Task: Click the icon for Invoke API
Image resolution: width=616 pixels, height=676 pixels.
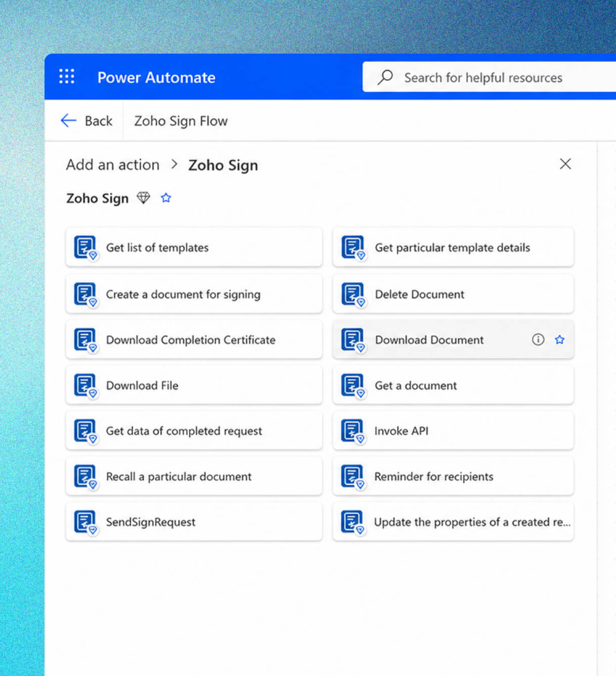Action: click(353, 431)
